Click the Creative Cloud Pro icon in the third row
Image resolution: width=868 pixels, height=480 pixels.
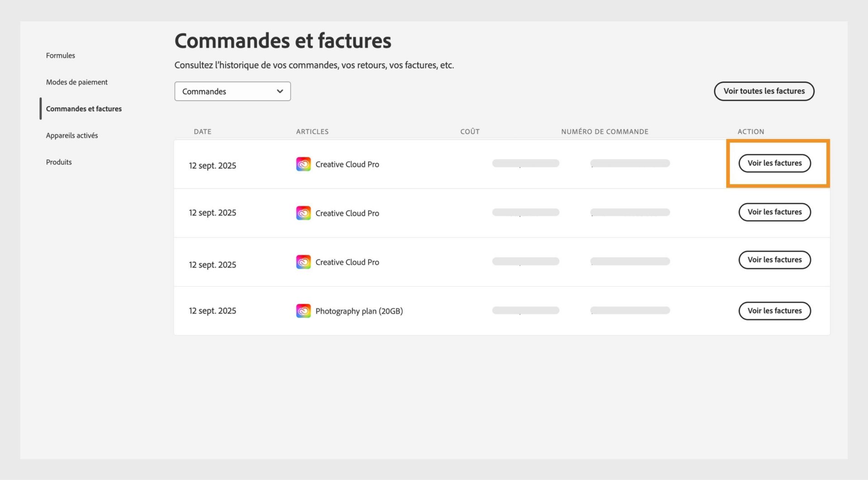tap(303, 261)
